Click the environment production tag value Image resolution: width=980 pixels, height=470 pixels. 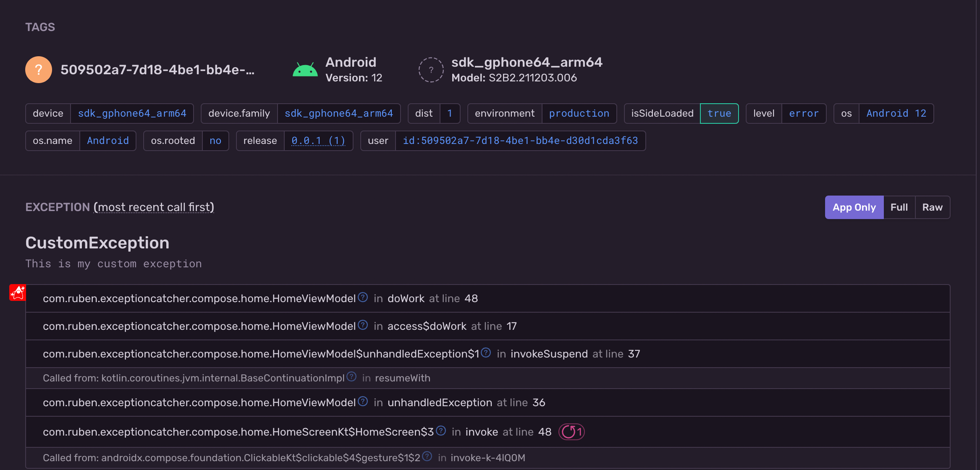[x=579, y=113]
